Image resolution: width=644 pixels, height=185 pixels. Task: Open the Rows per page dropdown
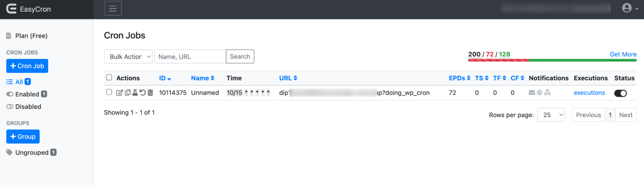pos(551,115)
